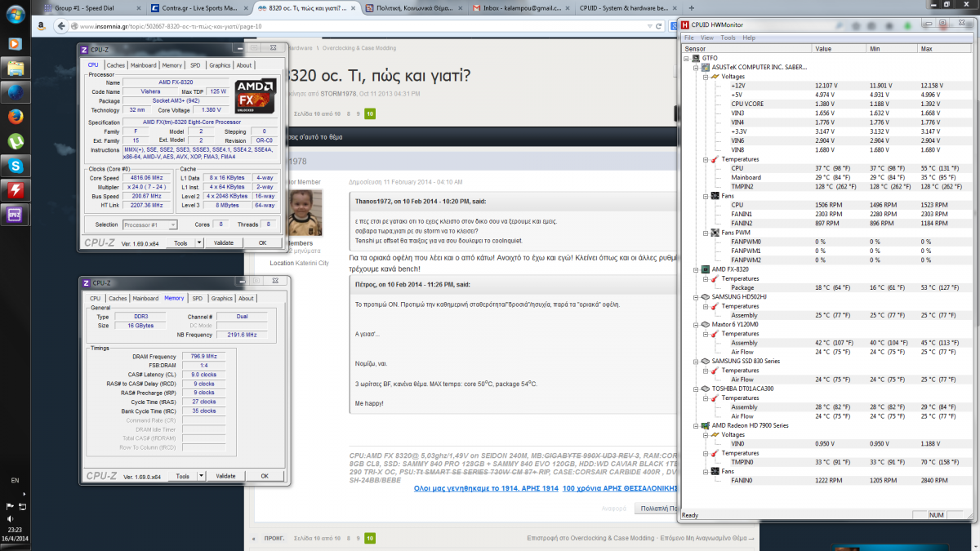Click the AMD FX Unlocked logo in CPU-Z
Image resolution: width=980 pixels, height=551 pixels.
[255, 95]
